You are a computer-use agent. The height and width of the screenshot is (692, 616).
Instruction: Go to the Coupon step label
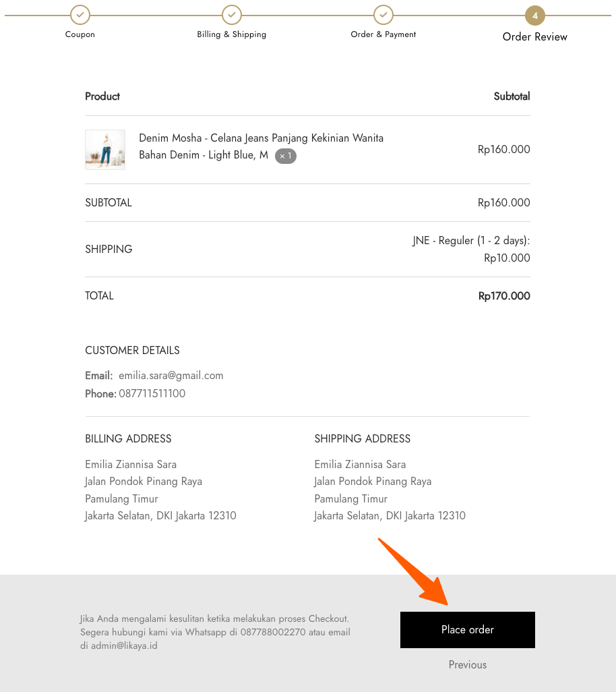click(80, 34)
